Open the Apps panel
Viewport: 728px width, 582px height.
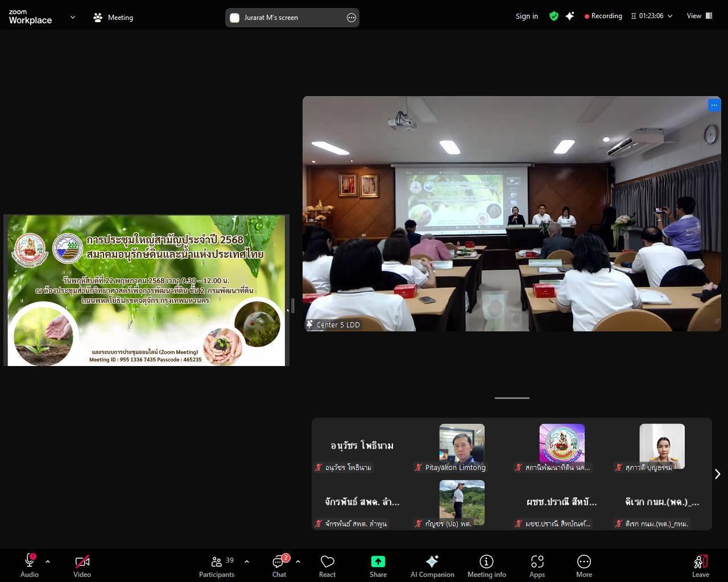[537, 566]
